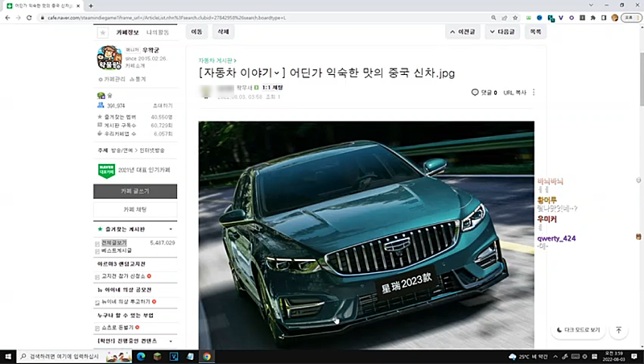The image size is (644, 364).
Task: Click the 통계 statistics link
Action: tap(138, 79)
